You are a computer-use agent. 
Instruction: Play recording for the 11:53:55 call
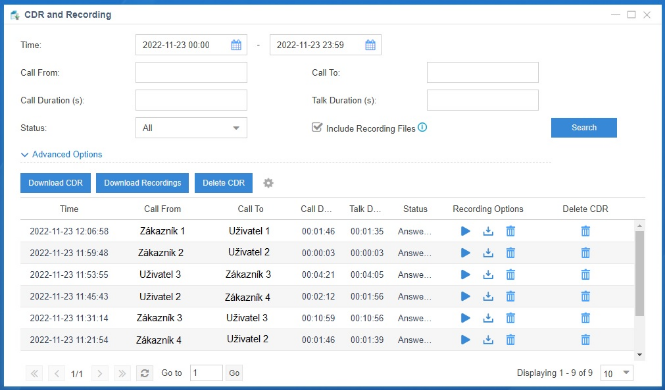pyautogui.click(x=465, y=274)
